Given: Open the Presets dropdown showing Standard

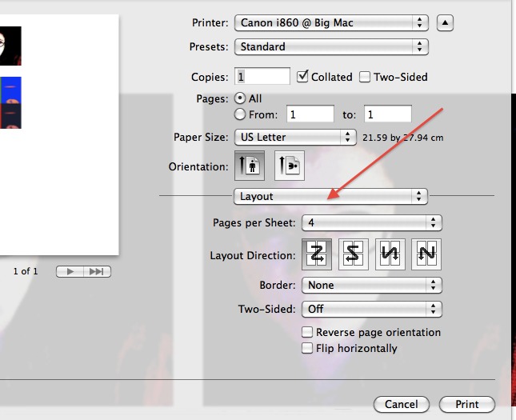Looking at the screenshot, I should pyautogui.click(x=331, y=46).
